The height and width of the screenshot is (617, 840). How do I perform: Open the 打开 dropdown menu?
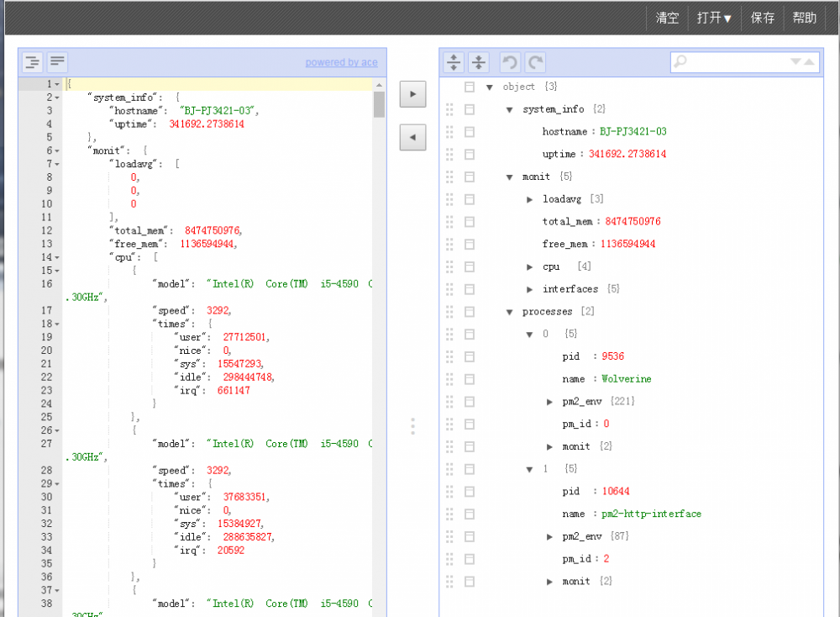713,17
